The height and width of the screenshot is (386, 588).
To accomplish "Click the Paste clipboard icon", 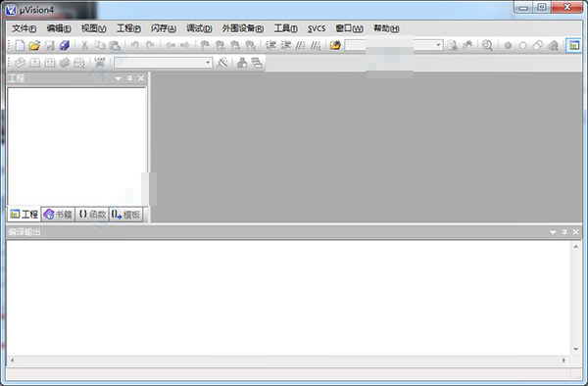I will tap(115, 45).
